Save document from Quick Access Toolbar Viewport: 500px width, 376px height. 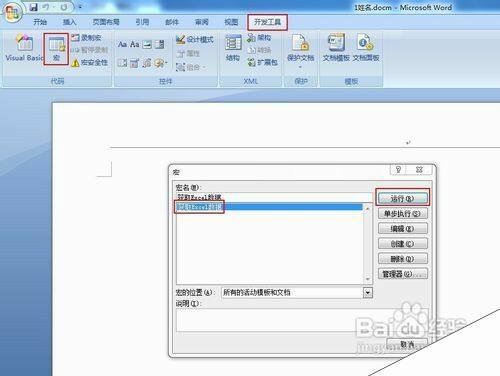(34, 7)
